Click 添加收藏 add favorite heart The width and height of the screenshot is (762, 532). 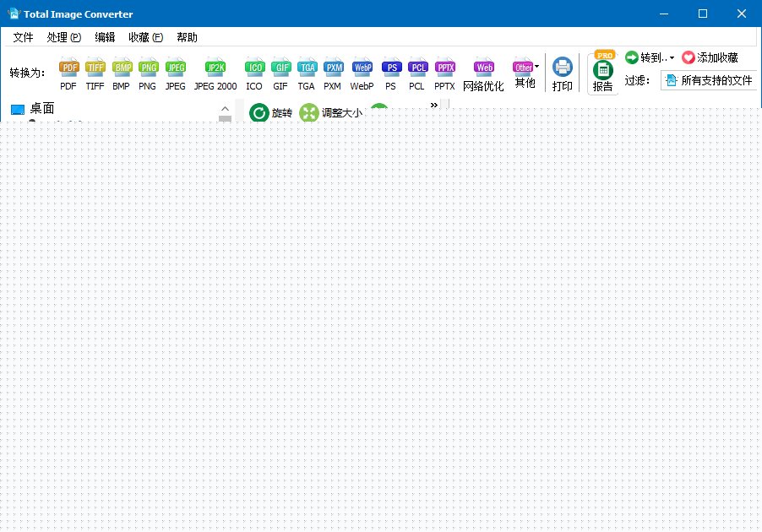(x=710, y=57)
